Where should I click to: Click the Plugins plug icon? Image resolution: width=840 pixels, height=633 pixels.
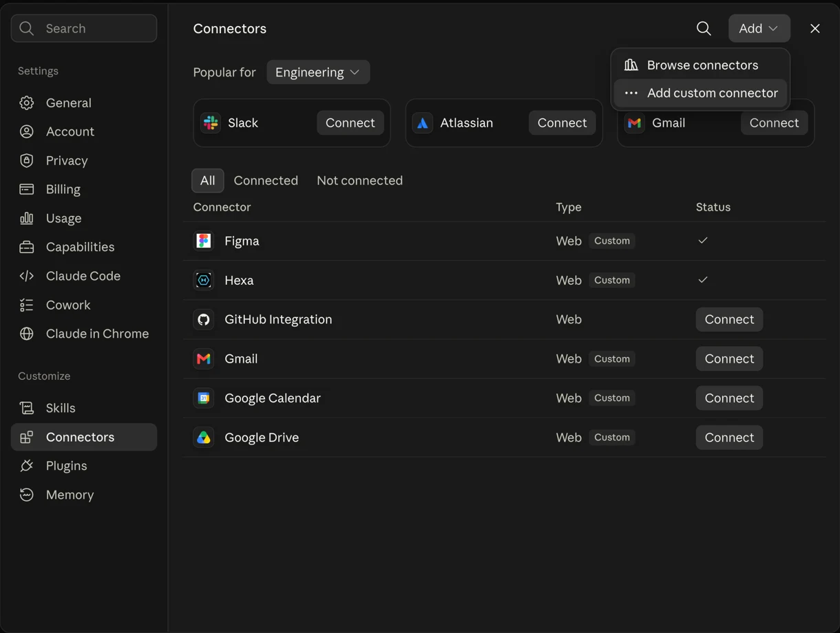[27, 466]
